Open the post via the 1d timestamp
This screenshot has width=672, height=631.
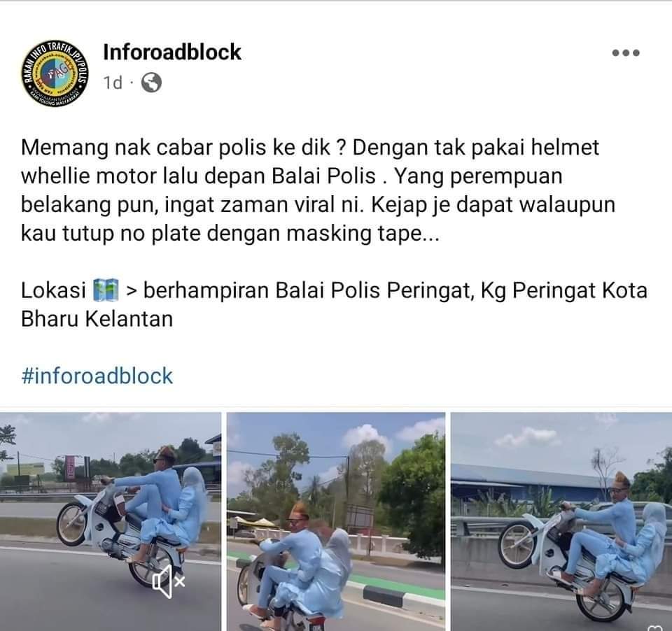(113, 83)
